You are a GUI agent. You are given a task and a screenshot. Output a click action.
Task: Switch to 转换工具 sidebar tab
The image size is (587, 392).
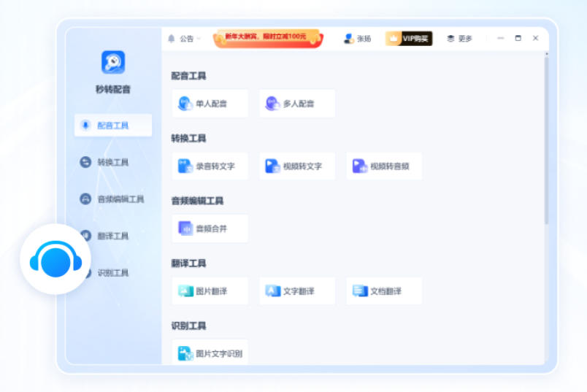[112, 162]
